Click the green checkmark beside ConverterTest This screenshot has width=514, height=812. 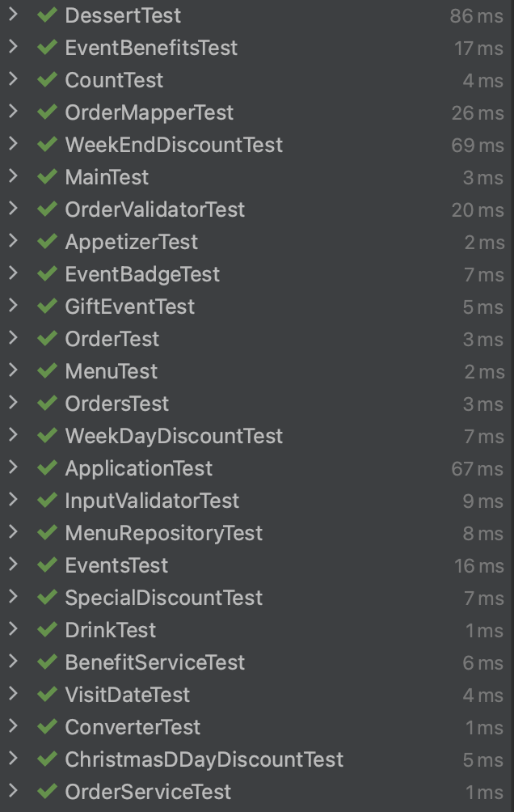(47, 726)
